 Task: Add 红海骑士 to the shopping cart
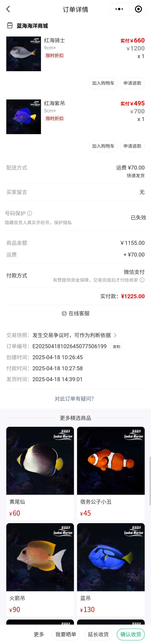[103, 83]
